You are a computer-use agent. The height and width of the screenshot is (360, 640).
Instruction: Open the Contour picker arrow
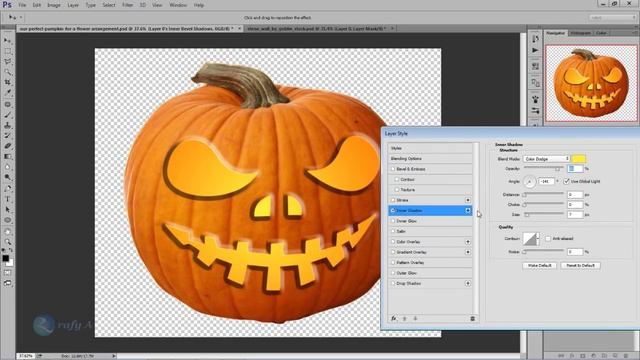point(538,238)
